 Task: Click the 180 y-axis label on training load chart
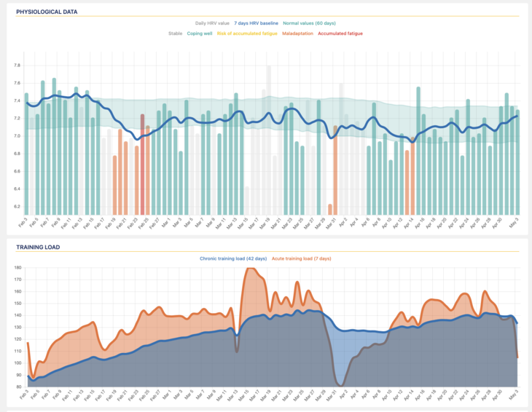coord(17,268)
